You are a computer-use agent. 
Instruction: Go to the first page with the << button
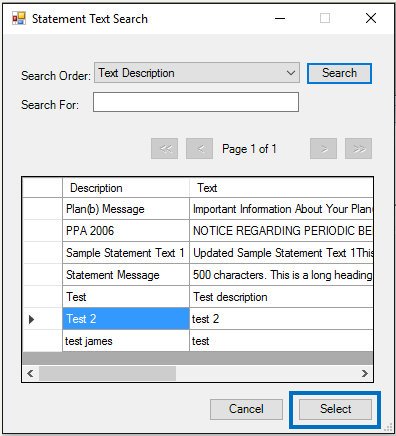164,148
